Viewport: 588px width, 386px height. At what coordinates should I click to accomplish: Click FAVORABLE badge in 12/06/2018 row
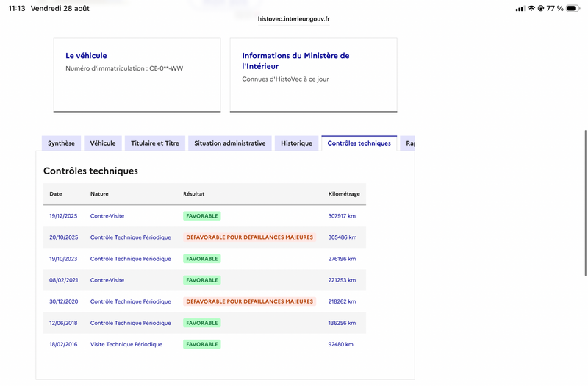pos(201,323)
